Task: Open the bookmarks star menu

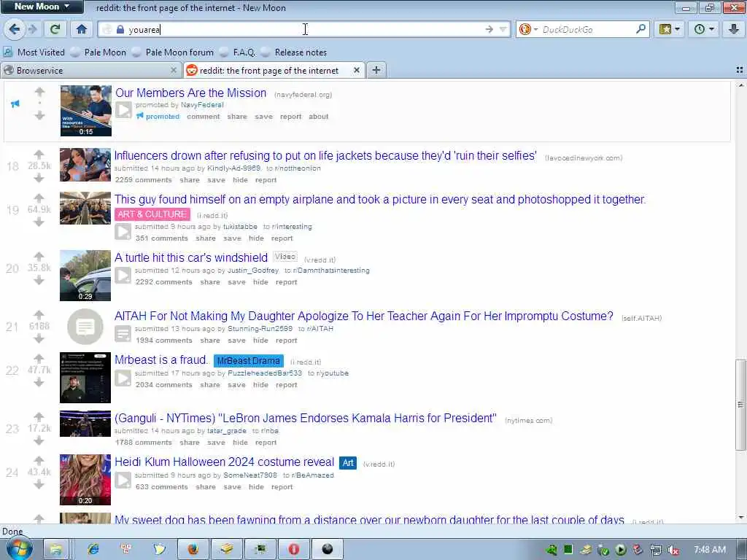Action: pyautogui.click(x=670, y=29)
